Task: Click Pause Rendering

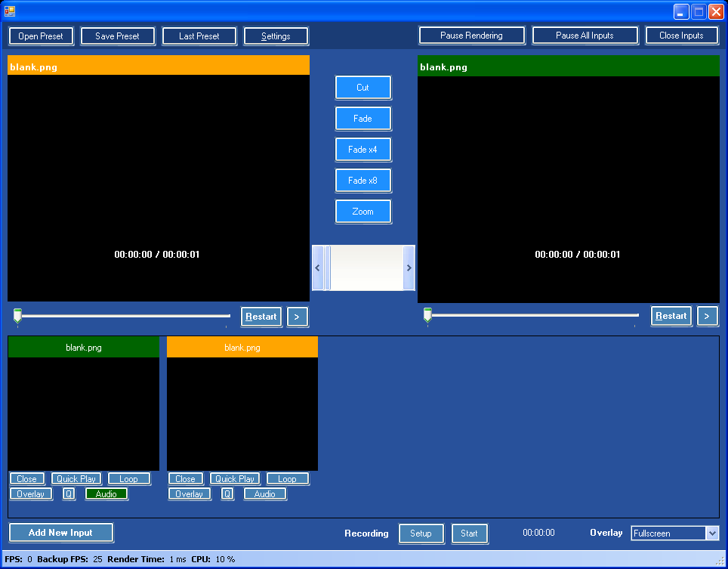Action: 472,36
